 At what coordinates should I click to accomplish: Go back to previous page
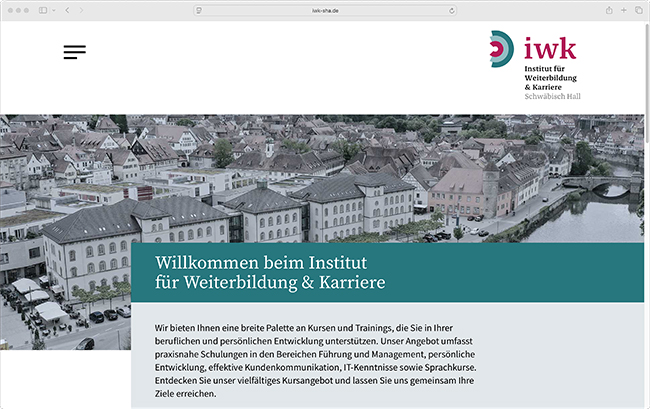tap(67, 10)
